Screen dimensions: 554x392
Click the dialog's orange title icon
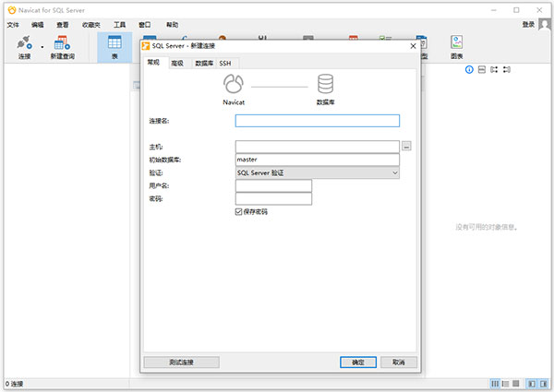point(146,46)
